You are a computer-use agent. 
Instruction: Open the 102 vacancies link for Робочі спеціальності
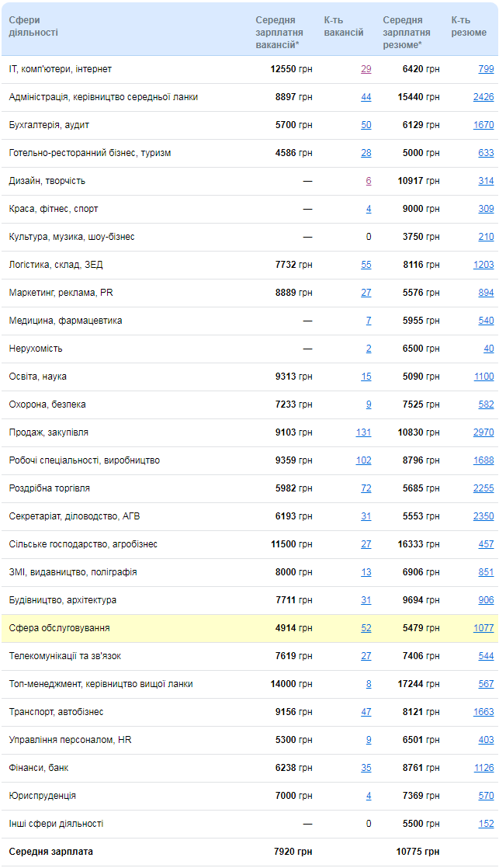click(x=363, y=460)
